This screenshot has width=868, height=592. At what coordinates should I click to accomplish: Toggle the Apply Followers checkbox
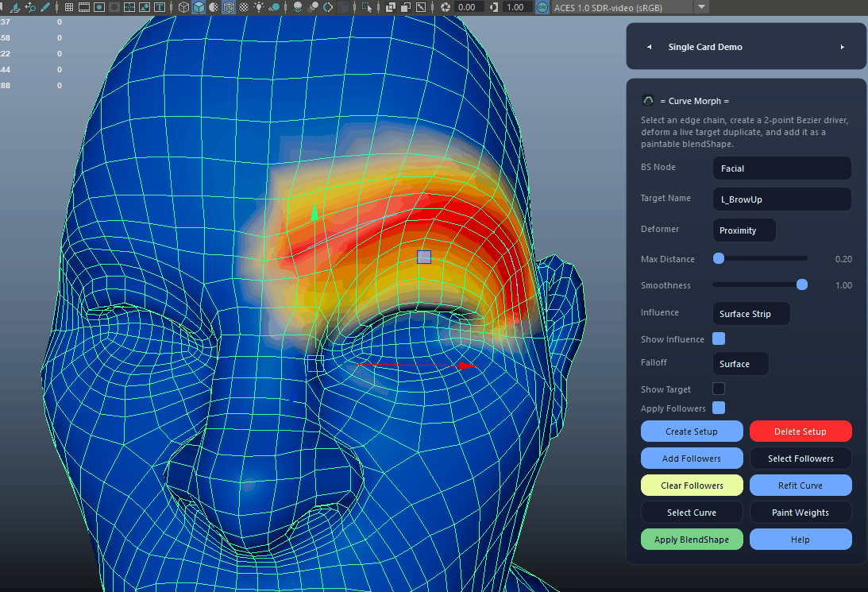pyautogui.click(x=719, y=408)
